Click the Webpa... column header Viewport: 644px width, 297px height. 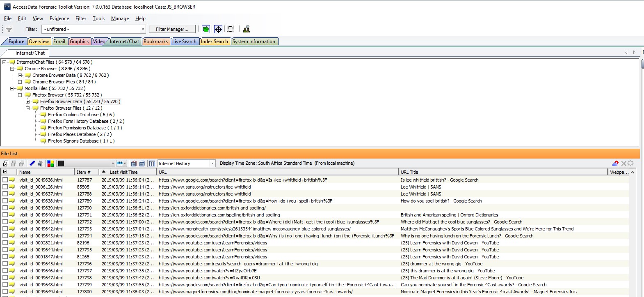[x=619, y=172]
